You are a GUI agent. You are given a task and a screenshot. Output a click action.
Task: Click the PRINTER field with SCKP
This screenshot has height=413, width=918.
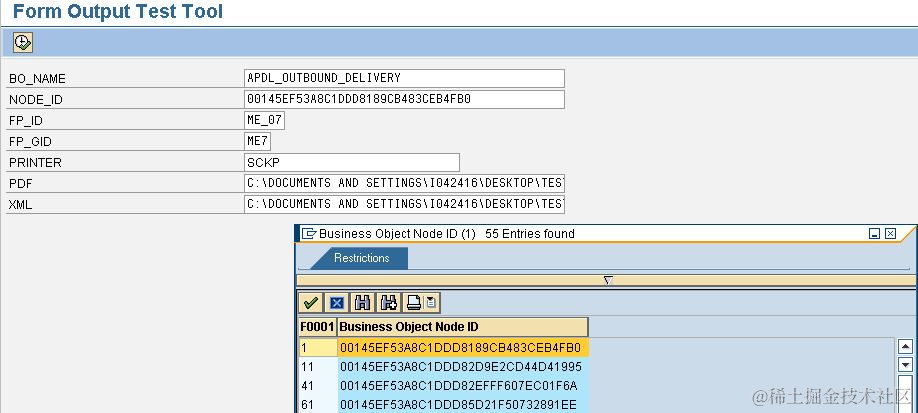352,163
